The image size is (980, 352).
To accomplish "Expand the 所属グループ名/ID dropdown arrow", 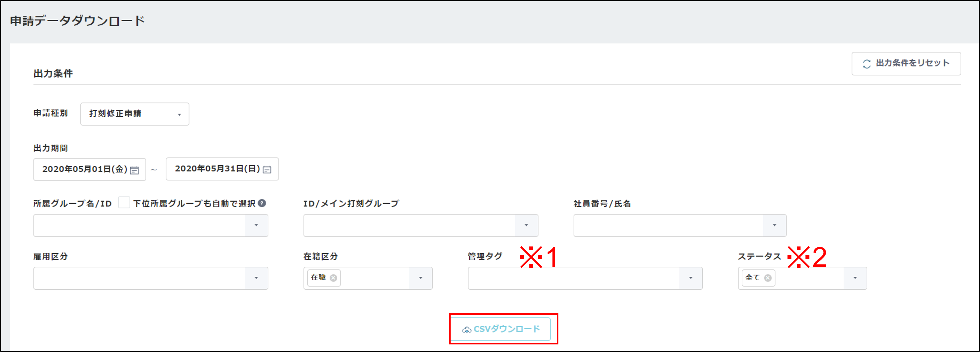I will (256, 226).
